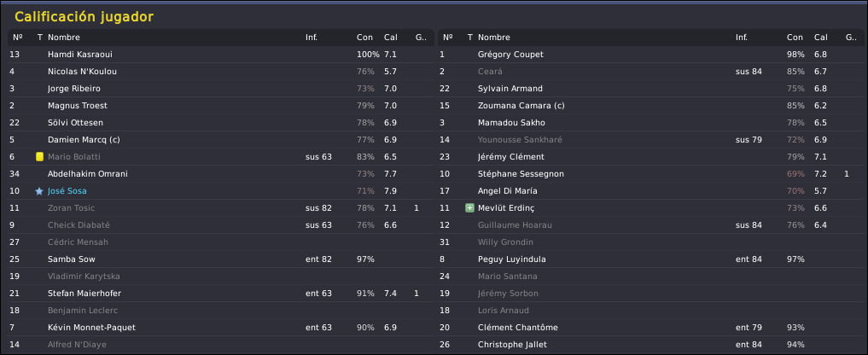The image size is (868, 355).
Task: Click the green injury cross beside Mevlüt Erdinç
Action: (469, 208)
